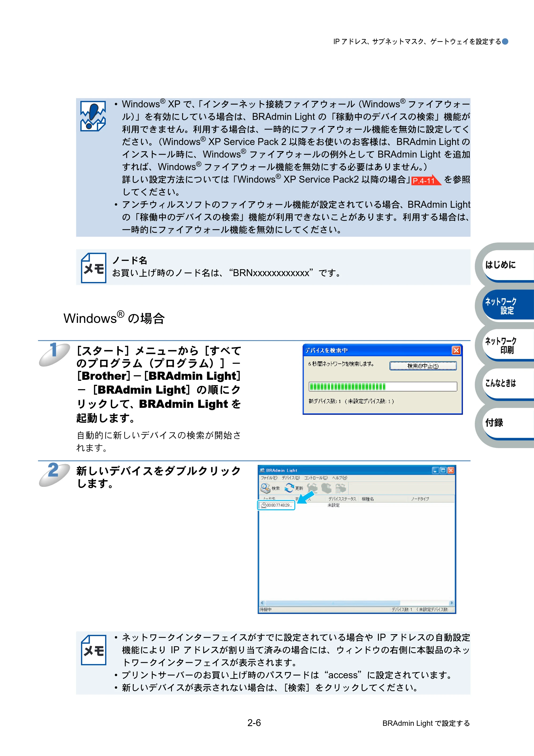Open the ファイル(F) menu
The height and width of the screenshot is (756, 534).
pos(269,478)
